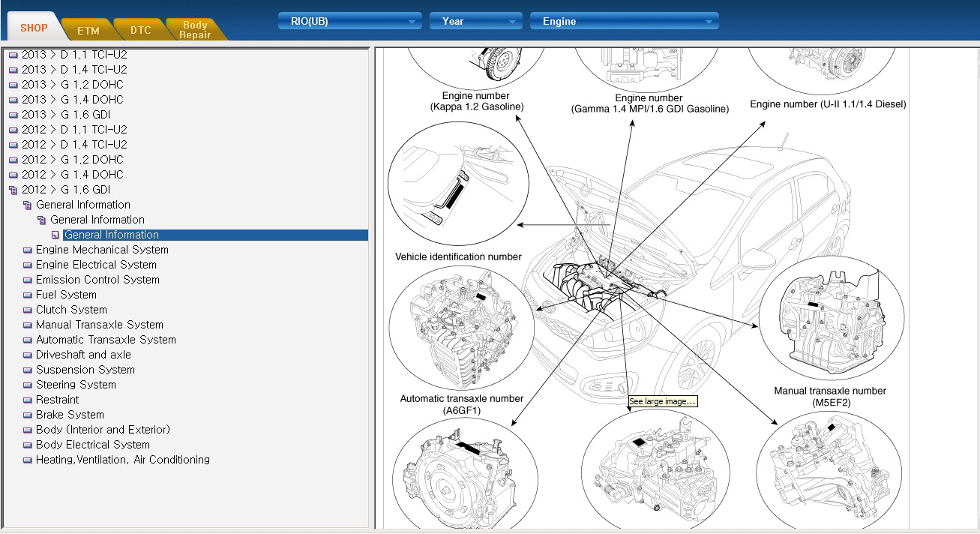Click book icon beside Body Electrical System
This screenshot has width=980, height=534.
28,445
